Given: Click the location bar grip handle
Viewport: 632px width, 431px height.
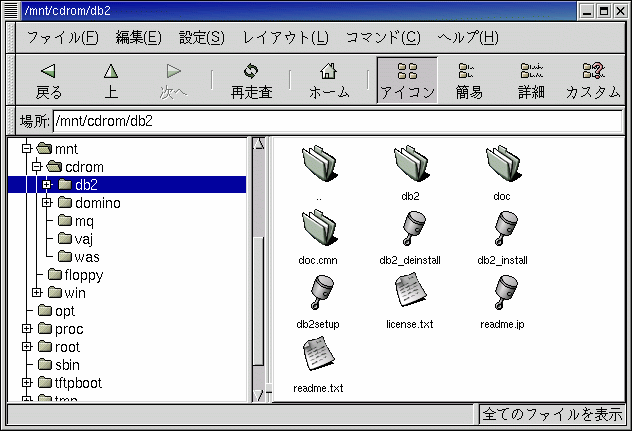Looking at the screenshot, I should [11, 121].
